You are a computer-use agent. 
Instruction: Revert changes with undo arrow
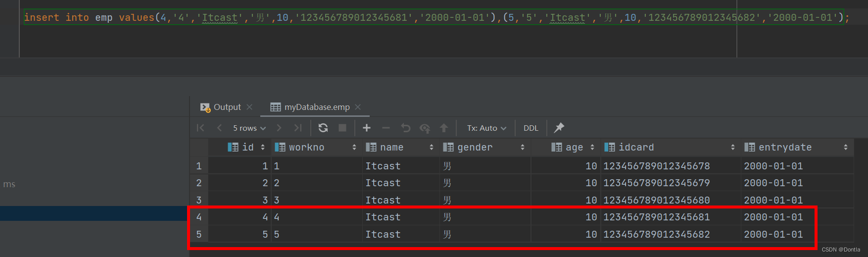pos(405,128)
